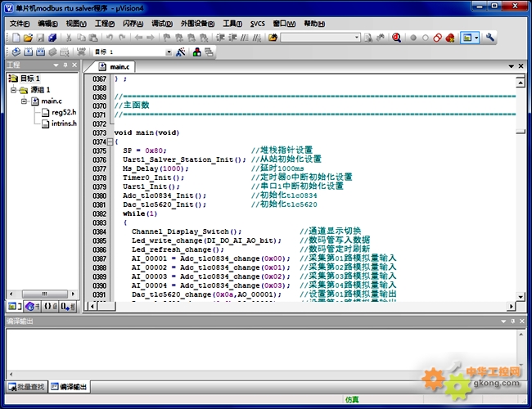Build target files with the build icon
This screenshot has height=409, width=532.
pyautogui.click(x=29, y=52)
